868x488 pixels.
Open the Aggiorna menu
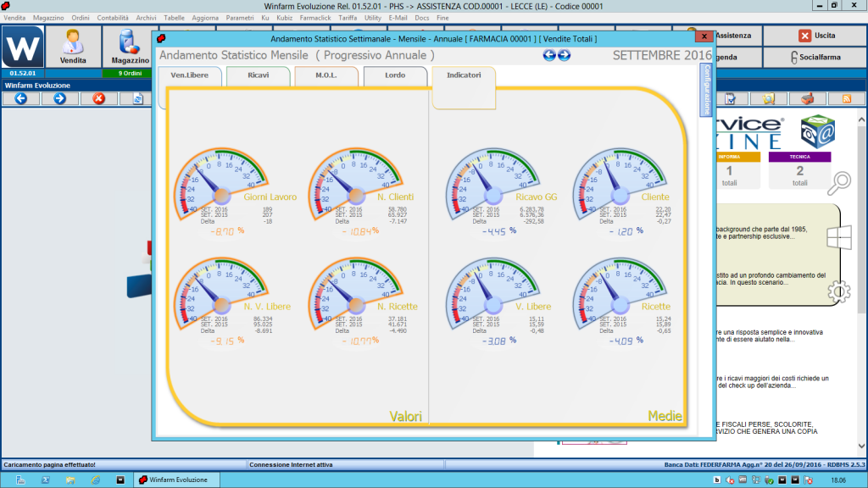pos(205,18)
